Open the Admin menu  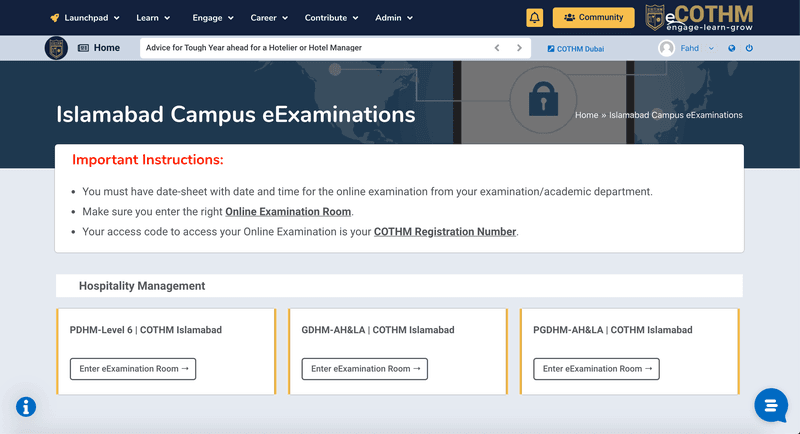point(394,18)
